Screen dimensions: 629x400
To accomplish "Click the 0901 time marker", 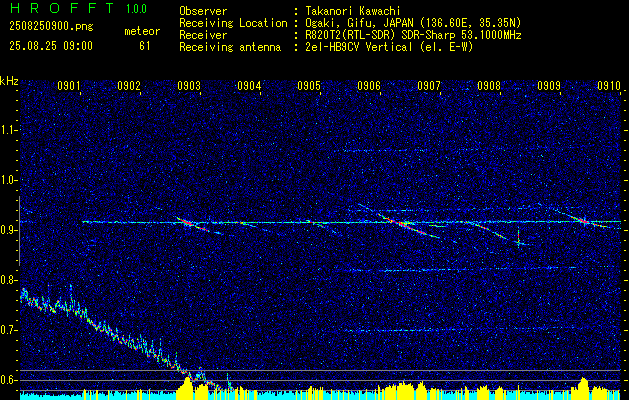I will (69, 86).
